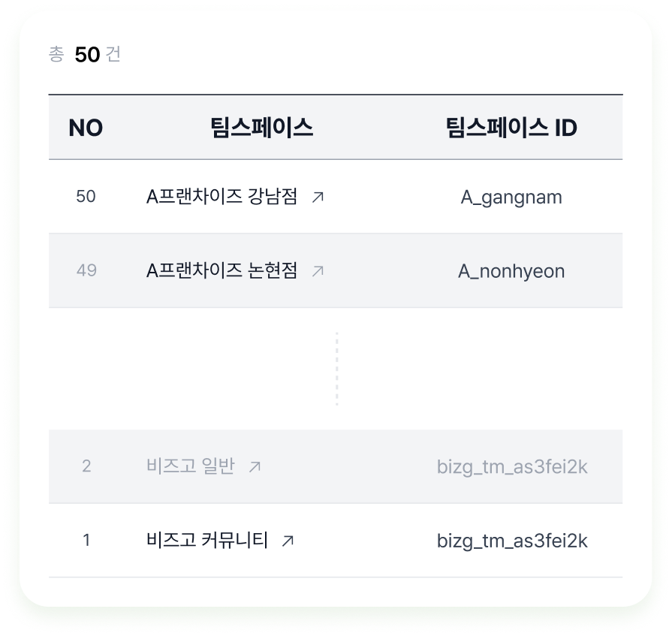Open the 비즈고 일반 teamspace name

coord(191,466)
